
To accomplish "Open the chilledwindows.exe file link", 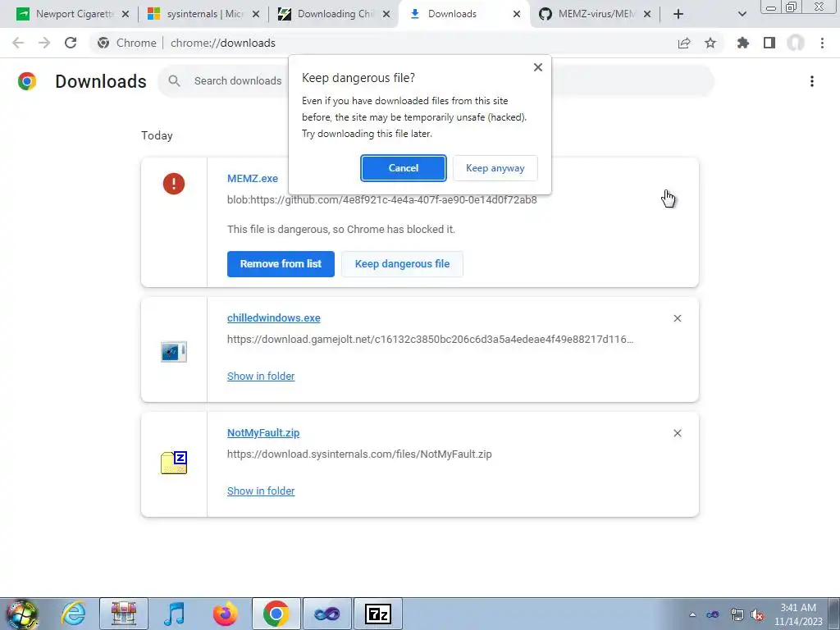I will point(274,317).
